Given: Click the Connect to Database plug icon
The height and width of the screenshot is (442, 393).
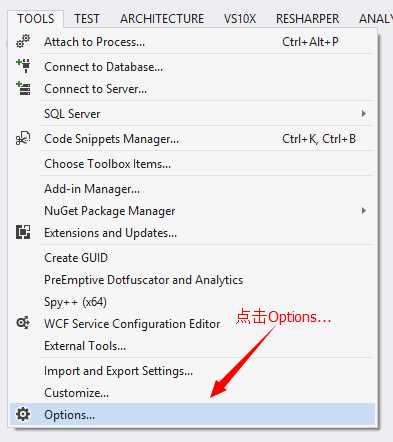Looking at the screenshot, I should pos(23,66).
